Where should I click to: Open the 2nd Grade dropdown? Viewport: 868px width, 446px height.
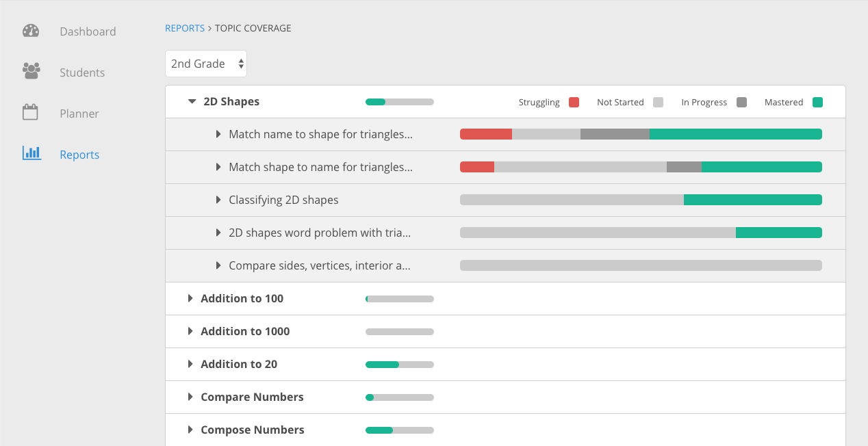206,64
